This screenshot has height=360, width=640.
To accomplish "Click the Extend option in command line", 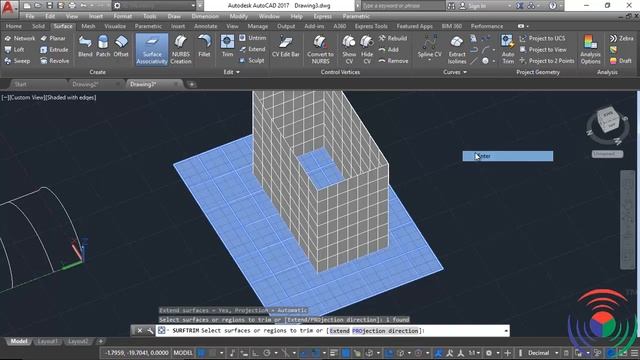I will [340, 331].
